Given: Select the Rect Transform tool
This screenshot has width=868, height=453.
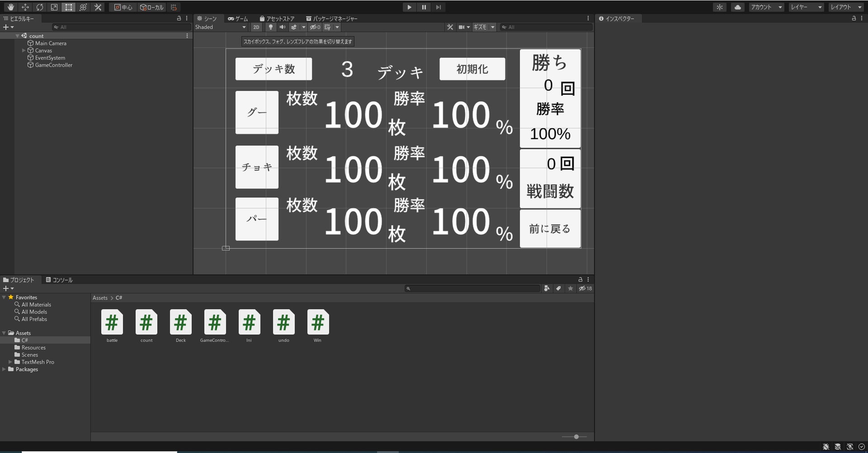Looking at the screenshot, I should click(x=68, y=7).
